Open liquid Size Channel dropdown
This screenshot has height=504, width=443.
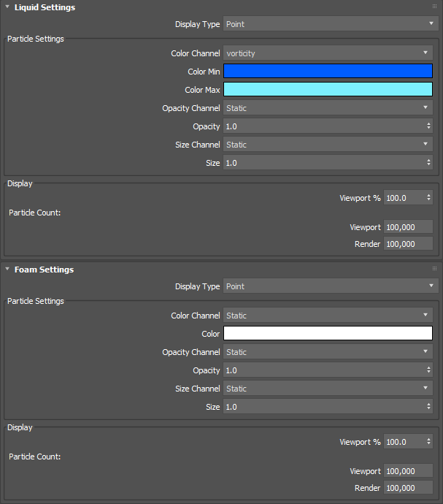point(328,145)
